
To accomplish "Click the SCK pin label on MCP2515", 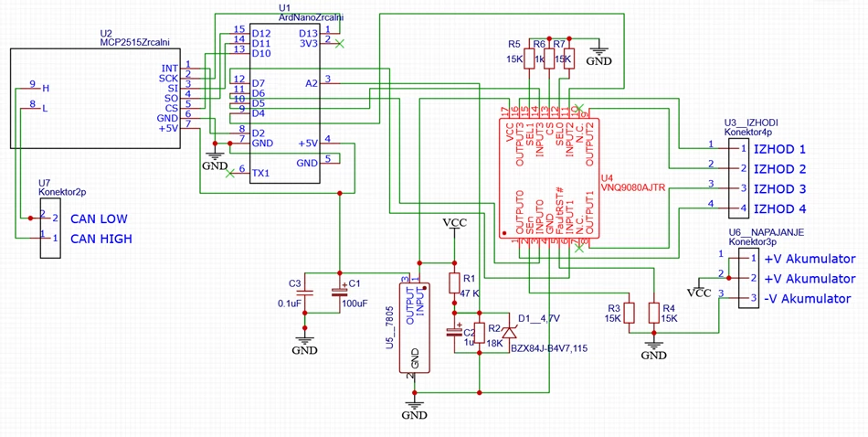I will click(x=168, y=79).
